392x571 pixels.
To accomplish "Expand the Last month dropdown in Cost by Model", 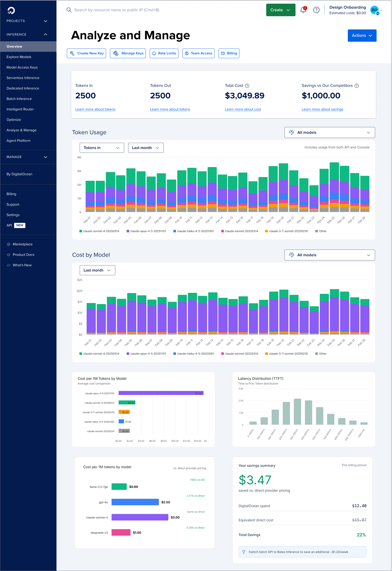I will click(97, 270).
